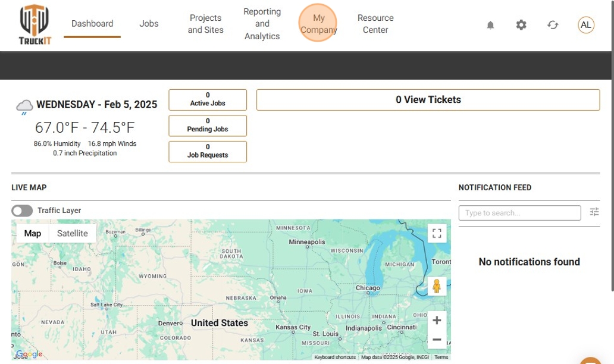This screenshot has width=614, height=364.
Task: Click the NOTIFICATION FEED heading
Action: pos(495,187)
